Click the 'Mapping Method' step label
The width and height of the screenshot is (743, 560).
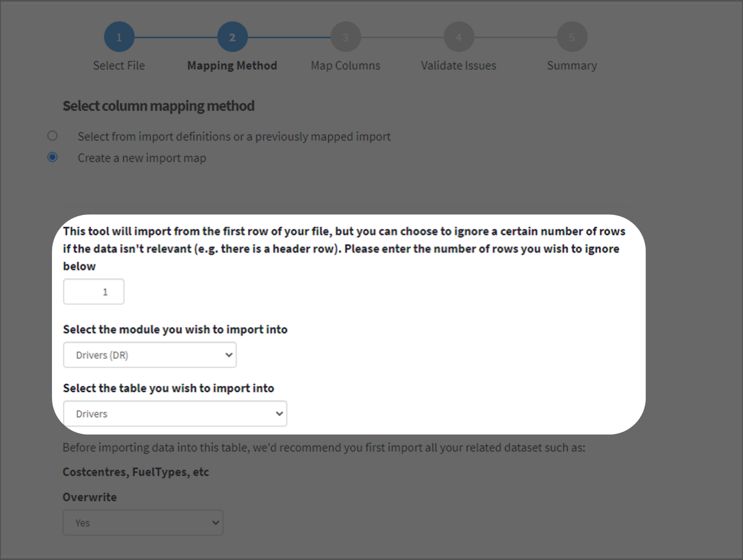tap(232, 66)
